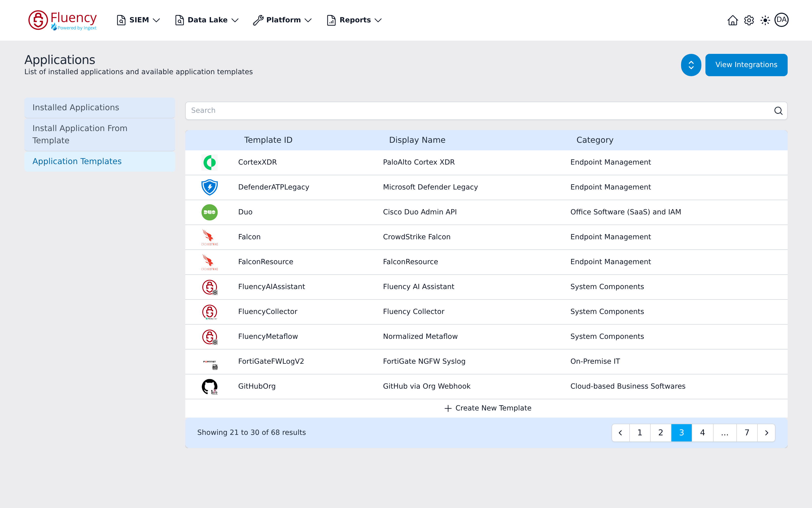Click next page arrow
Image resolution: width=812 pixels, height=508 pixels.
pyautogui.click(x=766, y=433)
